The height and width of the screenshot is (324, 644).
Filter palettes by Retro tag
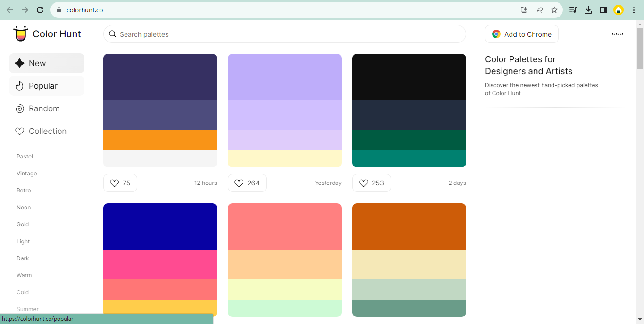coord(24,191)
